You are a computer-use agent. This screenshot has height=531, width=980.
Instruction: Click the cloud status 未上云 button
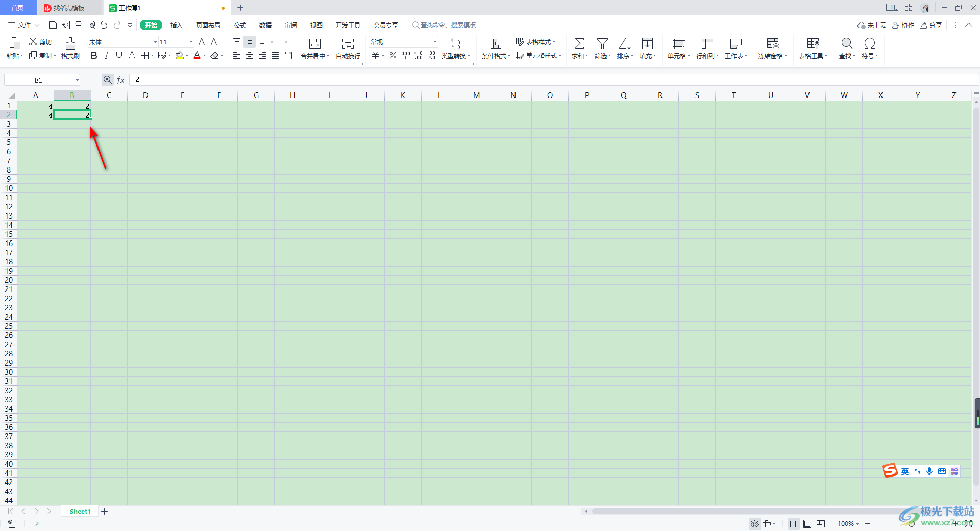pos(872,25)
